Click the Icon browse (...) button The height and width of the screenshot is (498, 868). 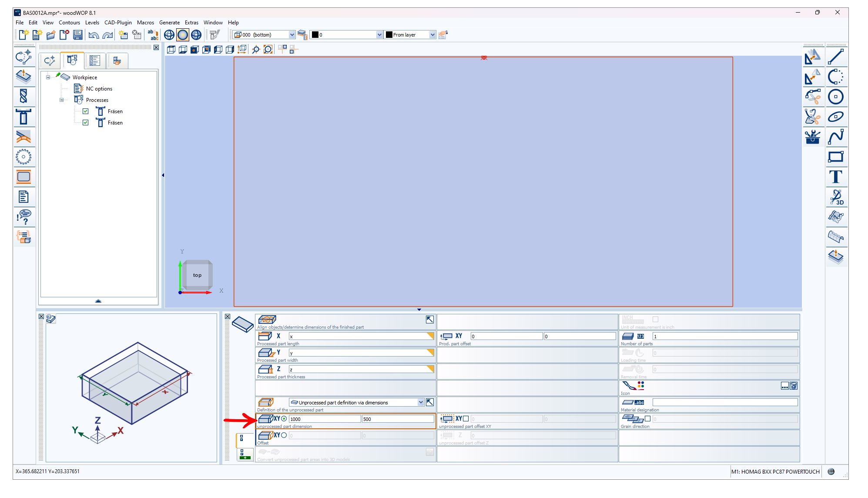785,386
